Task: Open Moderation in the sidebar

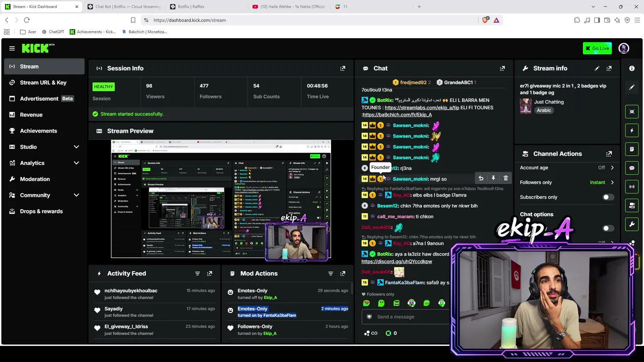Action: (x=44, y=179)
